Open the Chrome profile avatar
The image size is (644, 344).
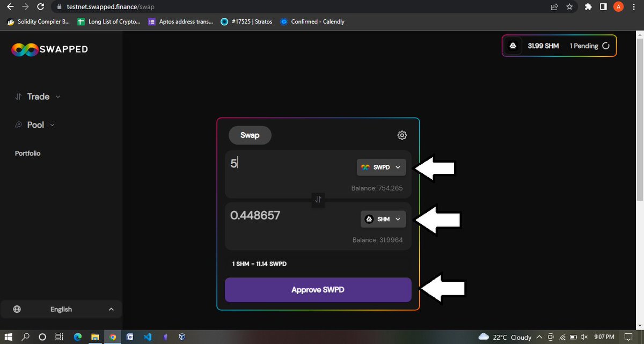[618, 7]
